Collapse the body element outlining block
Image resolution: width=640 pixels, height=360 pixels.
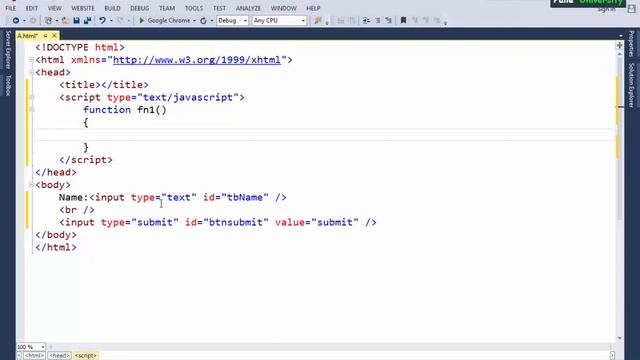31,185
